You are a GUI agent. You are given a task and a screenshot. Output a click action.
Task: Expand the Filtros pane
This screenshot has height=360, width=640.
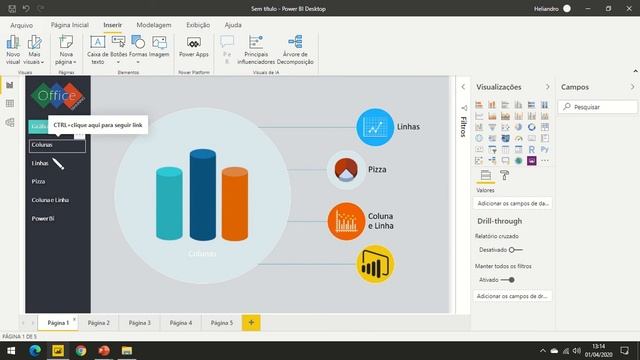tap(463, 87)
